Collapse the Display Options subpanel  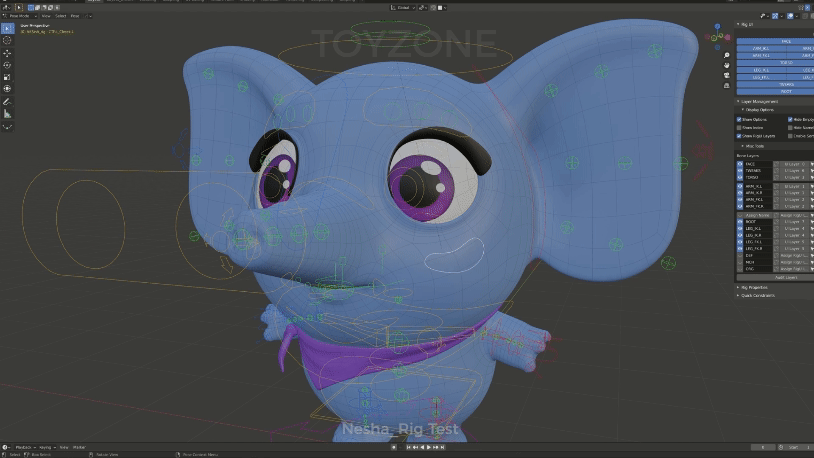point(742,110)
